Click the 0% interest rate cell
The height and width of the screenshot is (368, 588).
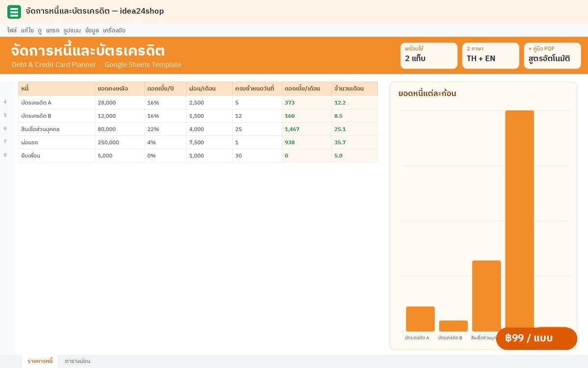(166, 156)
